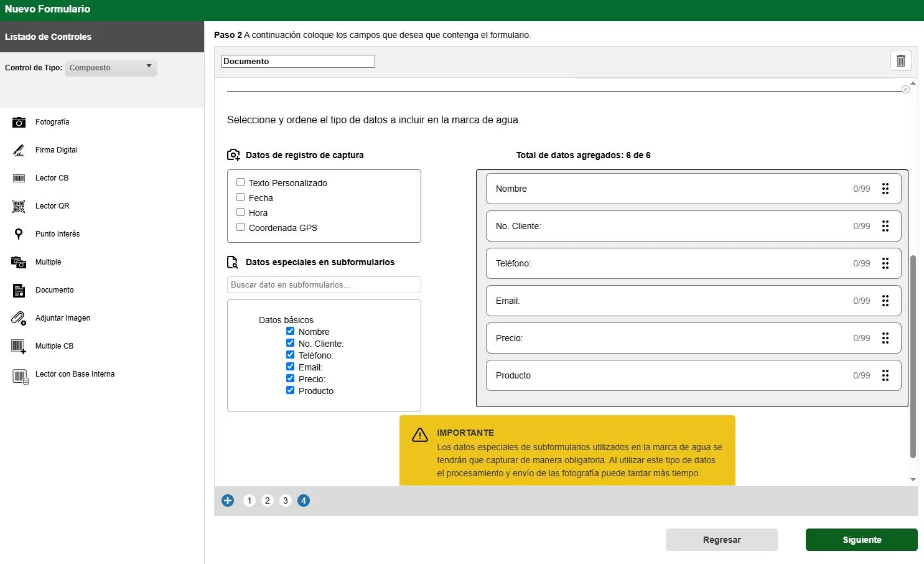Select the Multiple CB barcode icon
The image size is (924, 564).
[19, 347]
